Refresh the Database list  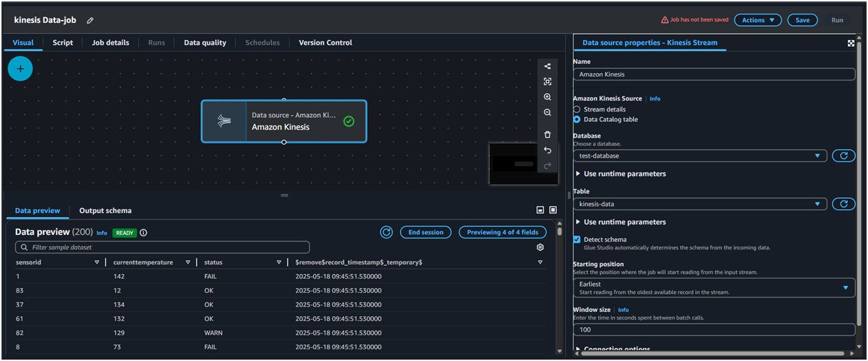(843, 156)
